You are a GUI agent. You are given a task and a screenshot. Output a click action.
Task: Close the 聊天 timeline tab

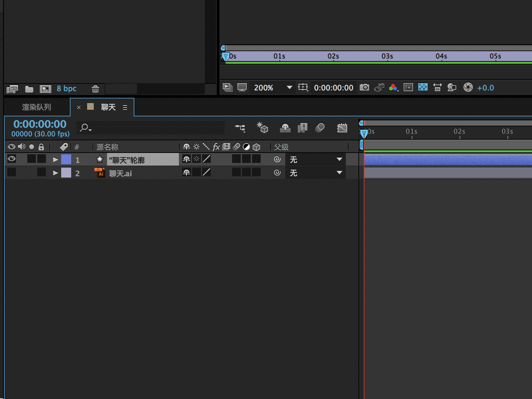[x=79, y=107]
